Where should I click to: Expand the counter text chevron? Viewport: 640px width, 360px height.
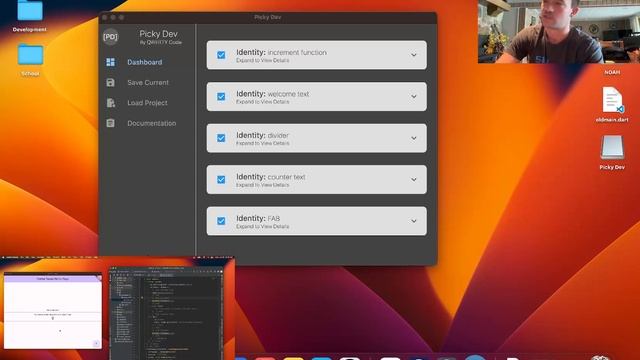413,180
